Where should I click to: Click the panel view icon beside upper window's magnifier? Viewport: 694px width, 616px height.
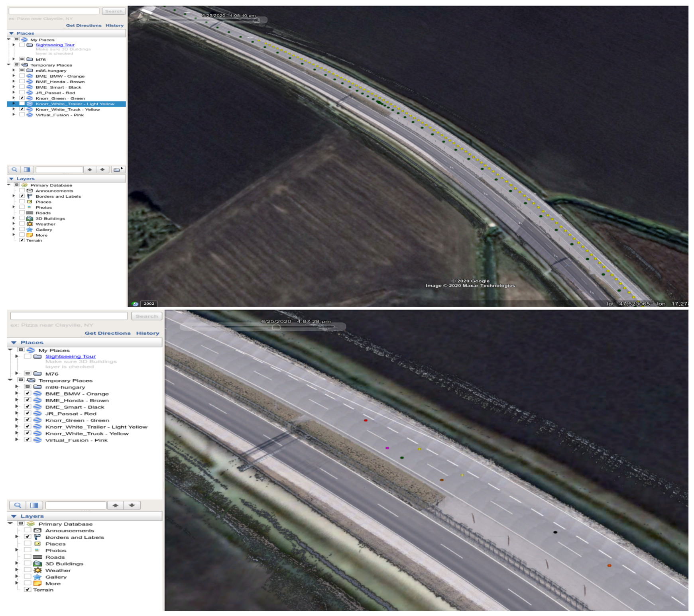27,170
